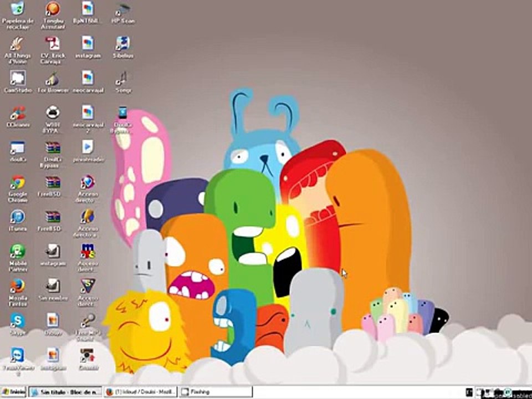Open the Free MP3 Sound shortcut
The image size is (532, 399).
click(x=88, y=328)
